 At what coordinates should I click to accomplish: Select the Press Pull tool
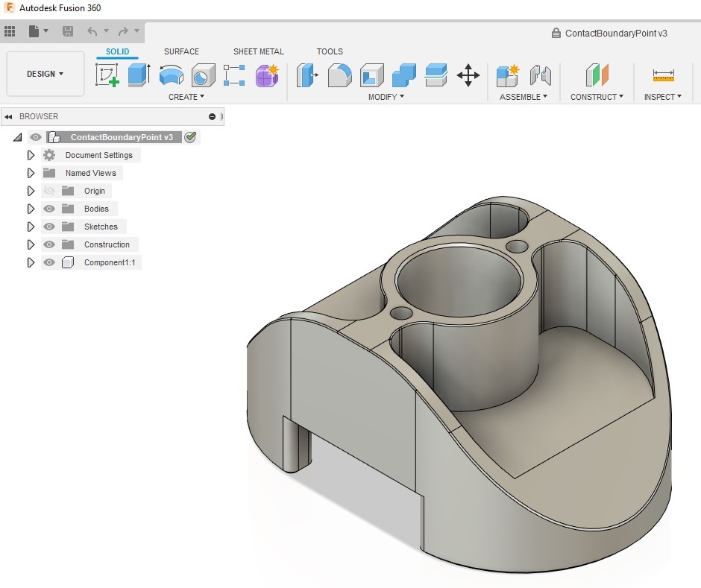[x=307, y=75]
